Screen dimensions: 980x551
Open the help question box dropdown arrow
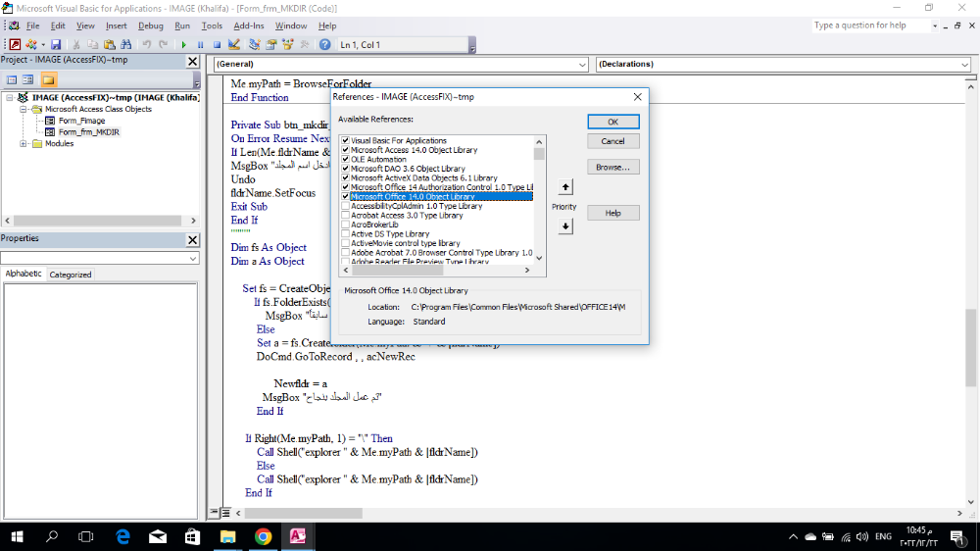click(934, 25)
